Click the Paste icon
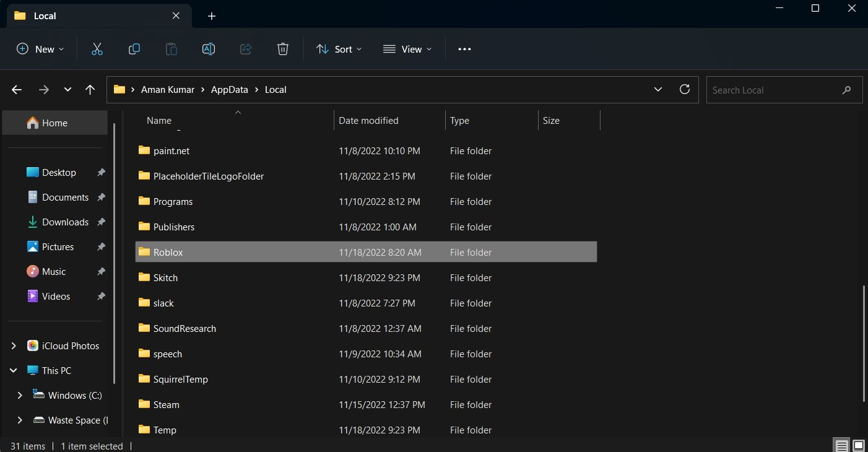Viewport: 868px width, 452px height. click(x=171, y=49)
